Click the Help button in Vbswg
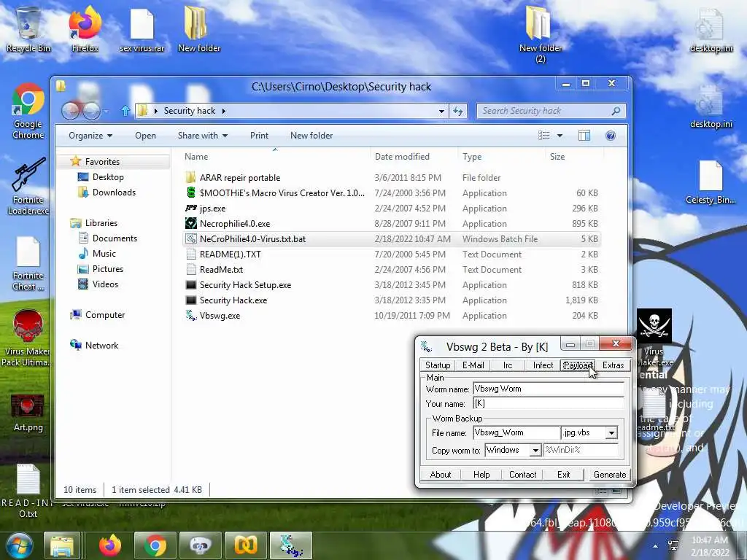 point(481,475)
